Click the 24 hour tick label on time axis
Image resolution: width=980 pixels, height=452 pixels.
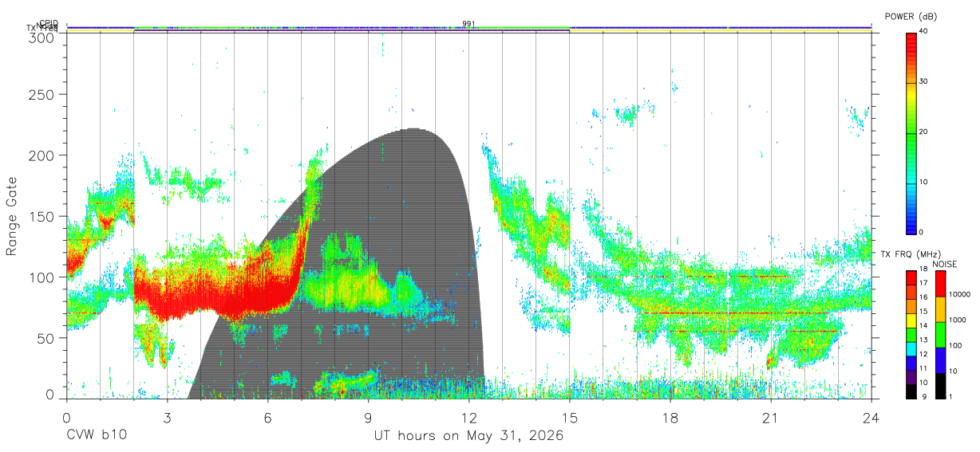pos(871,418)
